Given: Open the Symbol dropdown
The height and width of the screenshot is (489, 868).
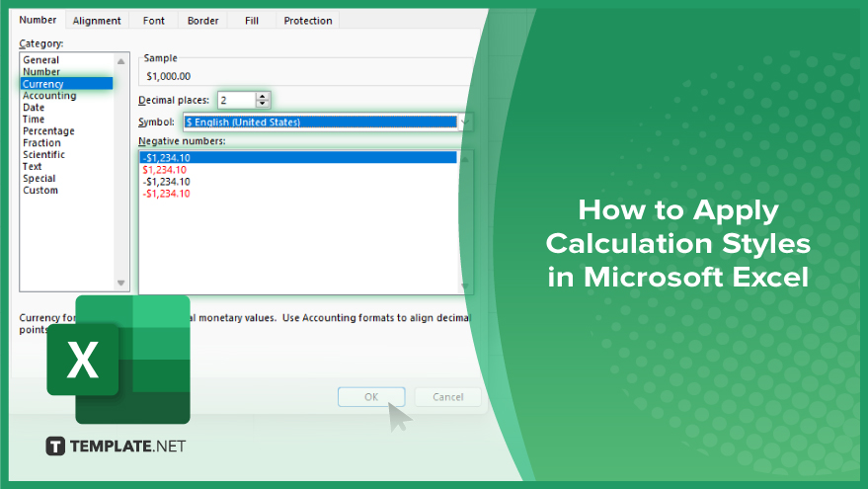Looking at the screenshot, I should point(465,122).
